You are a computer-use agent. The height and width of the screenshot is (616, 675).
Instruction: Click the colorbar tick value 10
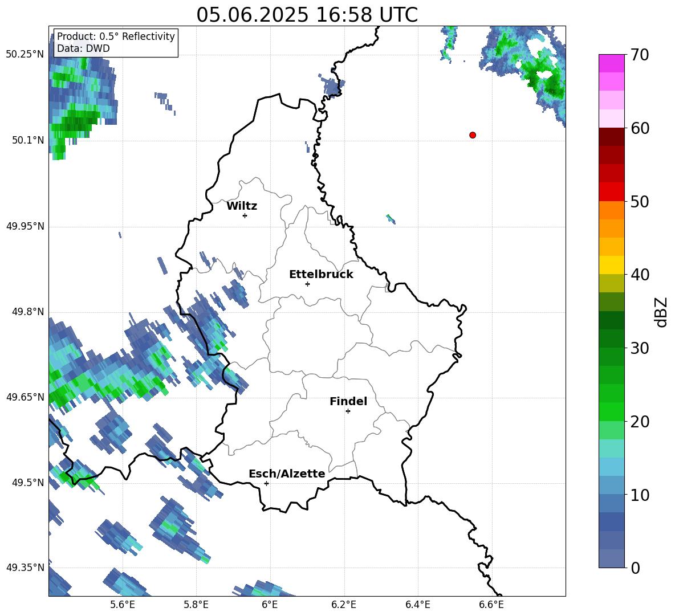point(640,495)
